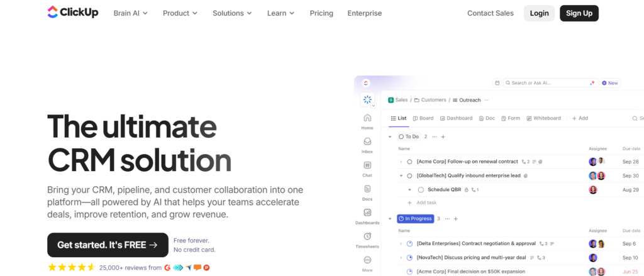Expand the Product dropdown in the navigation
This screenshot has width=644, height=276.
coord(180,13)
